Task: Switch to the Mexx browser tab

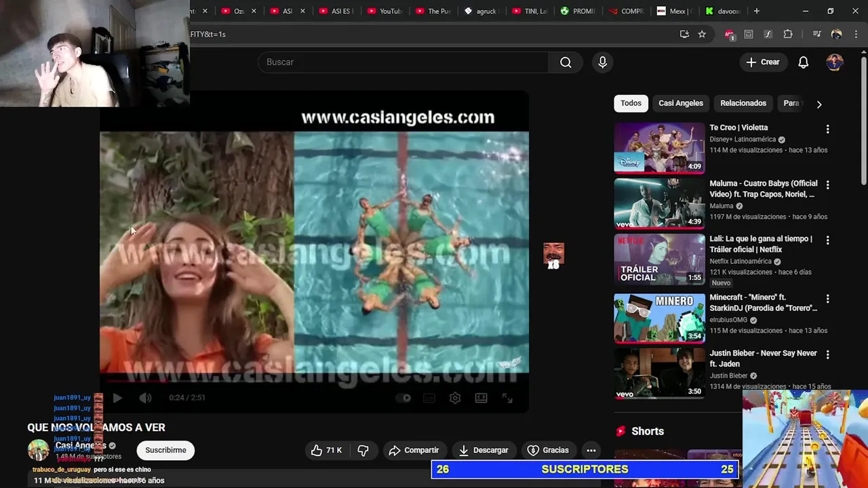Action: pos(675,11)
